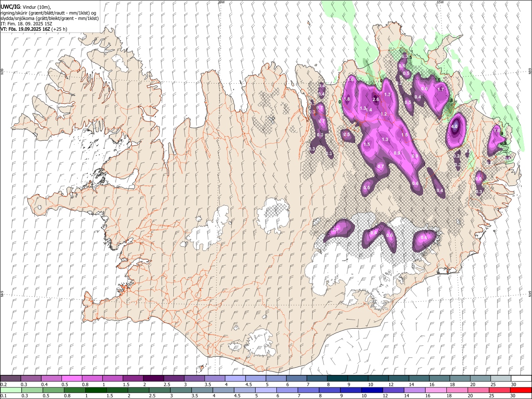Click the bright pink 0.5 swatch in upper legend
The height and width of the screenshot is (399, 532).
[71, 379]
